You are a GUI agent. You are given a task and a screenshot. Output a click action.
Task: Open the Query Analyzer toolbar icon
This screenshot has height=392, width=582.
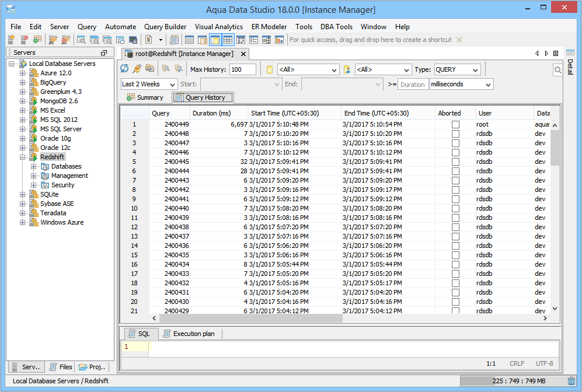81,40
